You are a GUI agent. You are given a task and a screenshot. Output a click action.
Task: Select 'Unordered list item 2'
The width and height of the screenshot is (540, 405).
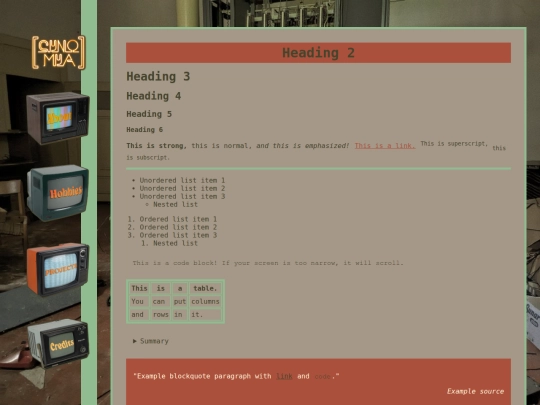click(x=182, y=188)
